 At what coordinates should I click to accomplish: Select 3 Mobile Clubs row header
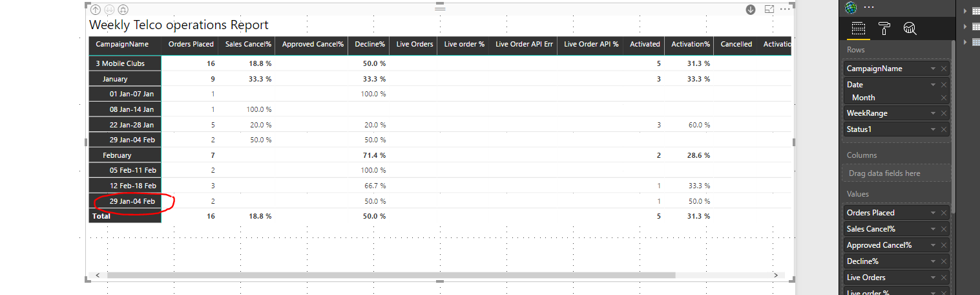[125, 63]
